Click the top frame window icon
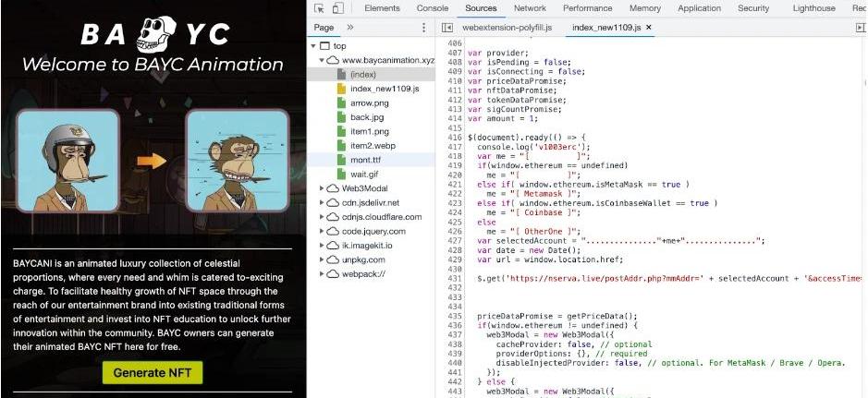 point(325,46)
